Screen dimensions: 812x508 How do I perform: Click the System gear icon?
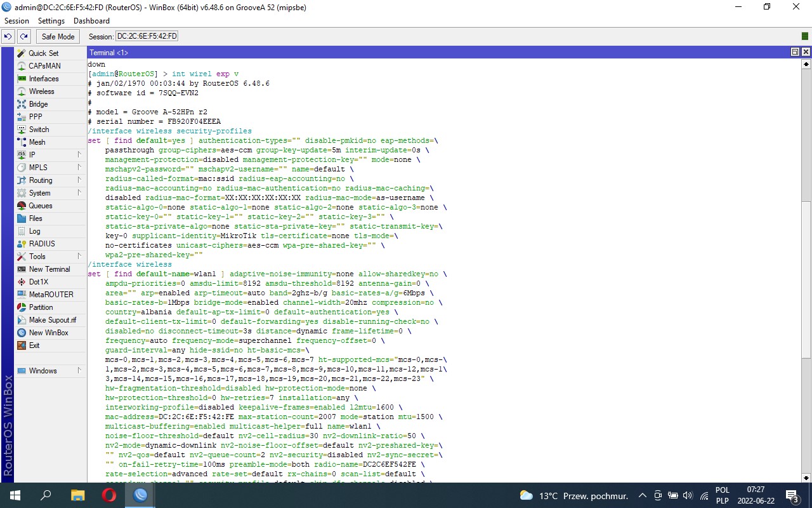click(22, 193)
